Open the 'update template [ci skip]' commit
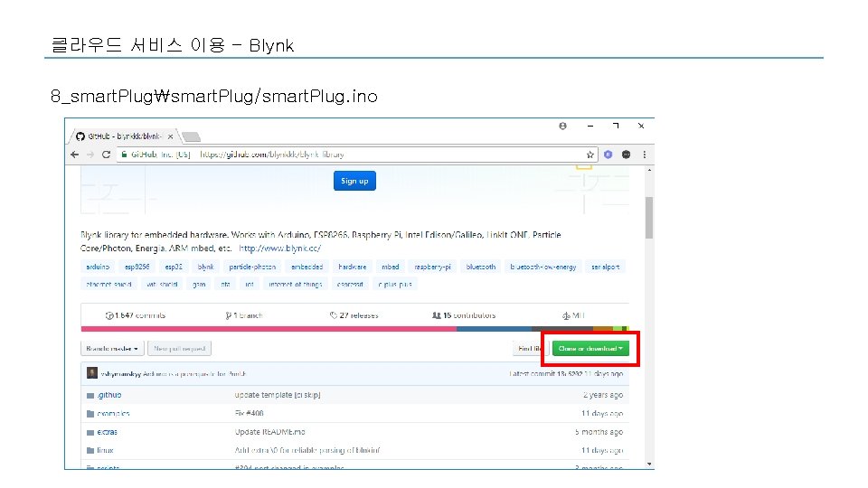The height and width of the screenshot is (488, 868). pyautogui.click(x=278, y=395)
